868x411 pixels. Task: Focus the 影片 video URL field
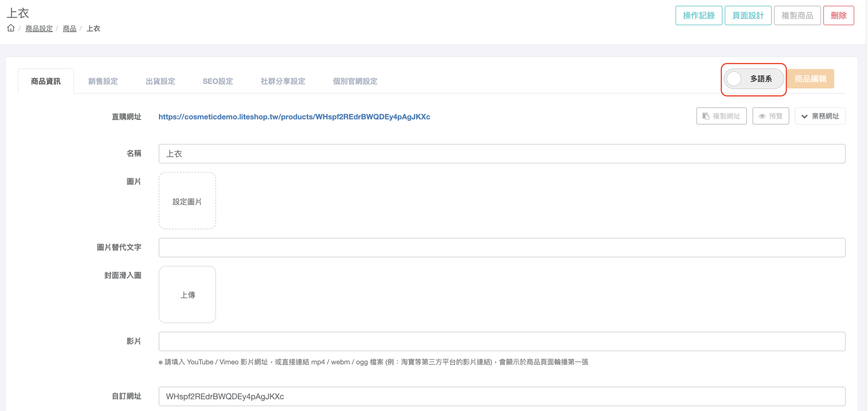502,342
